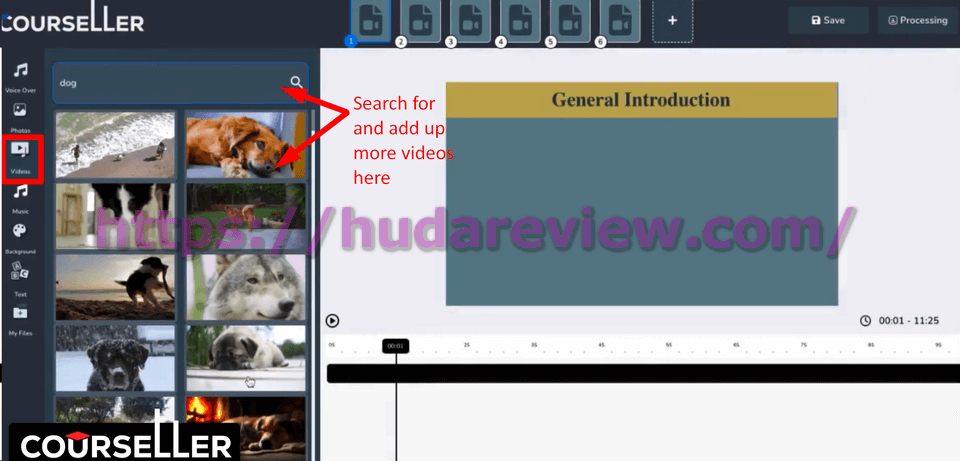Select the Videos sidebar icon
This screenshot has width=960, height=461.
click(x=20, y=153)
